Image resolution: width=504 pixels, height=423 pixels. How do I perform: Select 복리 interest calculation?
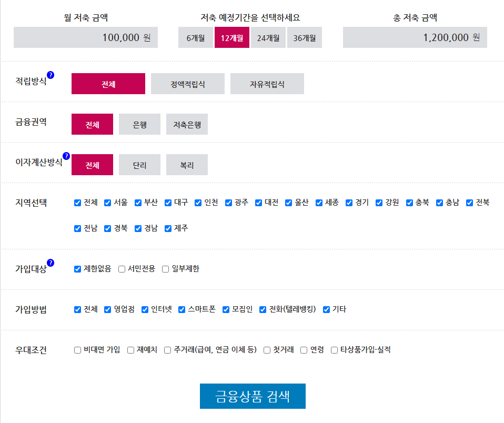(x=187, y=164)
